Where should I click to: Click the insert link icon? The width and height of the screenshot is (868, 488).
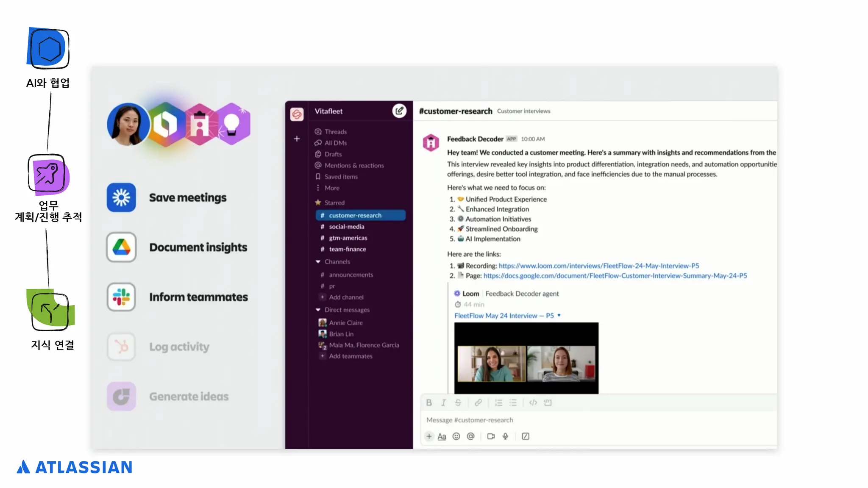pyautogui.click(x=478, y=402)
